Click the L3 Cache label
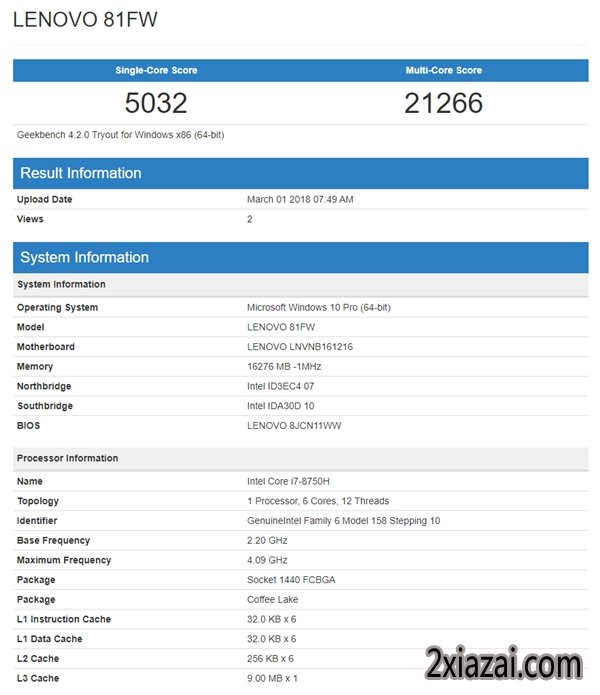Viewport: 600px width, 695px height. pos(38,679)
